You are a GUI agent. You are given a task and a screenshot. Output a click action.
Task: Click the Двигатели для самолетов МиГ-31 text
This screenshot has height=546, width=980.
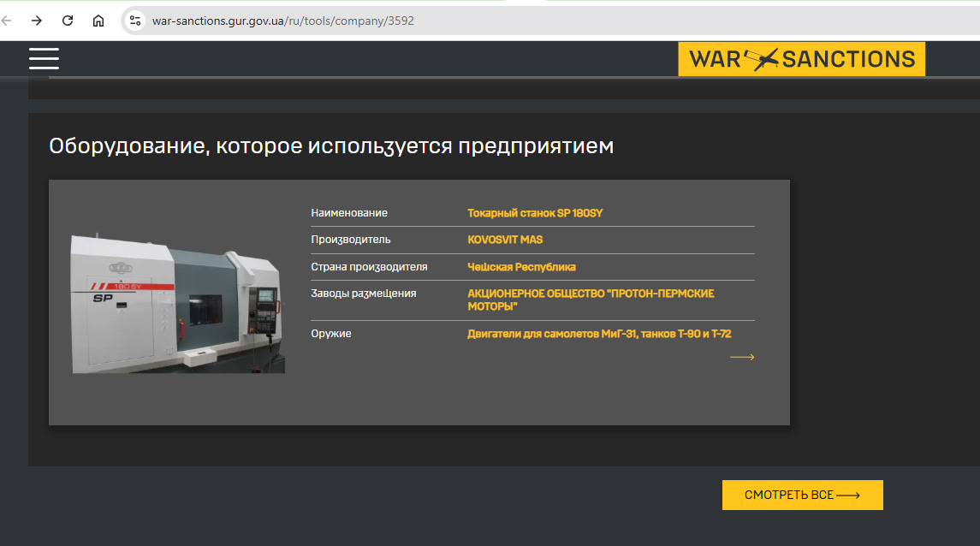(599, 334)
